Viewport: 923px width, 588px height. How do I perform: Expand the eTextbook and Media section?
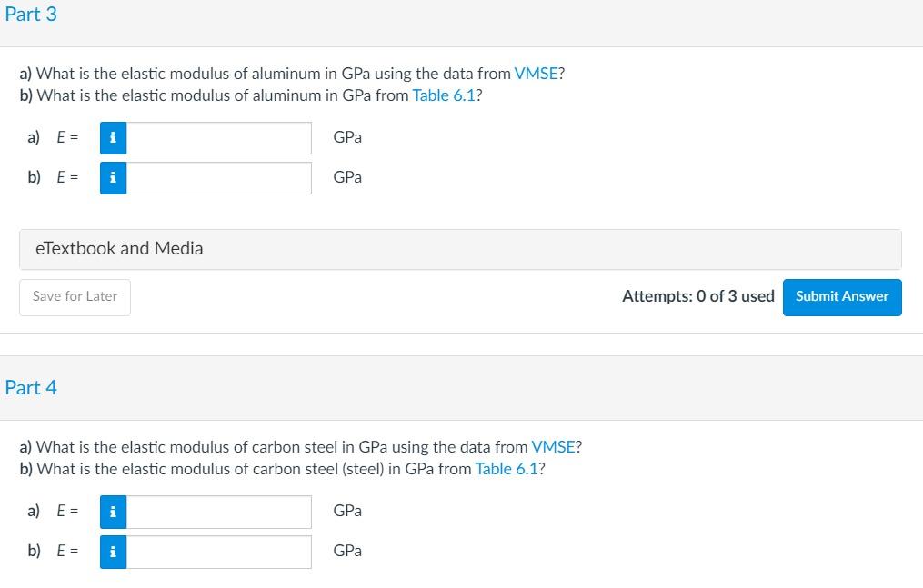point(460,249)
